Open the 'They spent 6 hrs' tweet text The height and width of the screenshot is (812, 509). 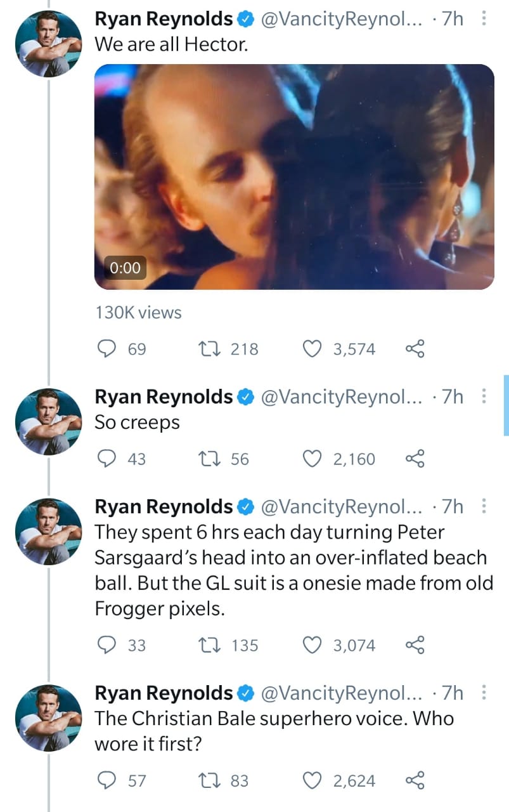290,571
